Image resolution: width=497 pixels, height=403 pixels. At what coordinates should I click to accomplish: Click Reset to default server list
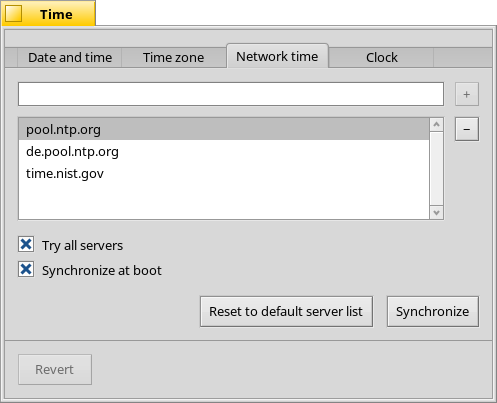click(x=286, y=312)
